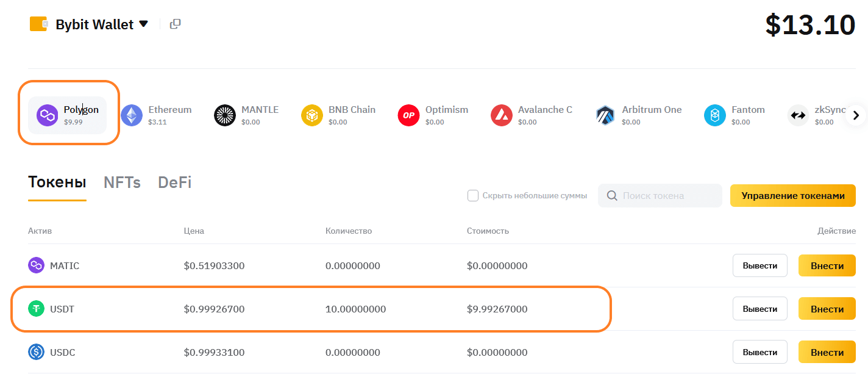Click the USDT value $9.99267000
The width and height of the screenshot is (868, 382).
[497, 309]
